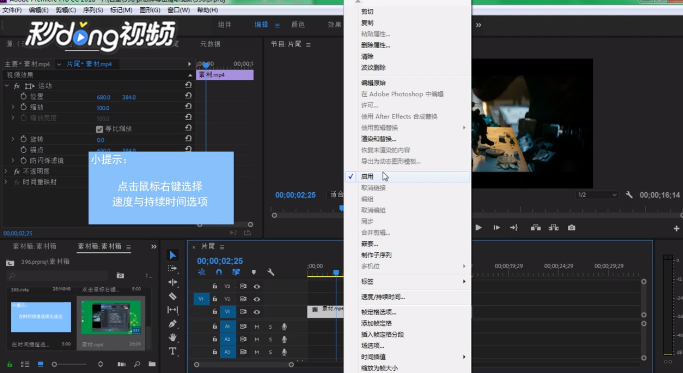The height and width of the screenshot is (373, 683).
Task: Click Add Marker icon in timeline
Action: coord(254,272)
